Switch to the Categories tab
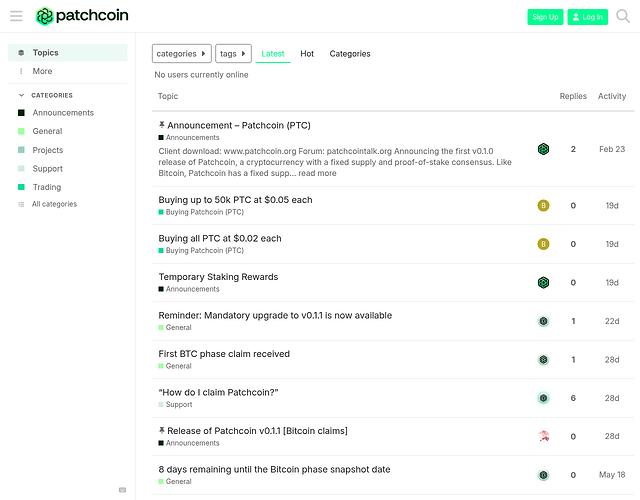 tap(350, 54)
